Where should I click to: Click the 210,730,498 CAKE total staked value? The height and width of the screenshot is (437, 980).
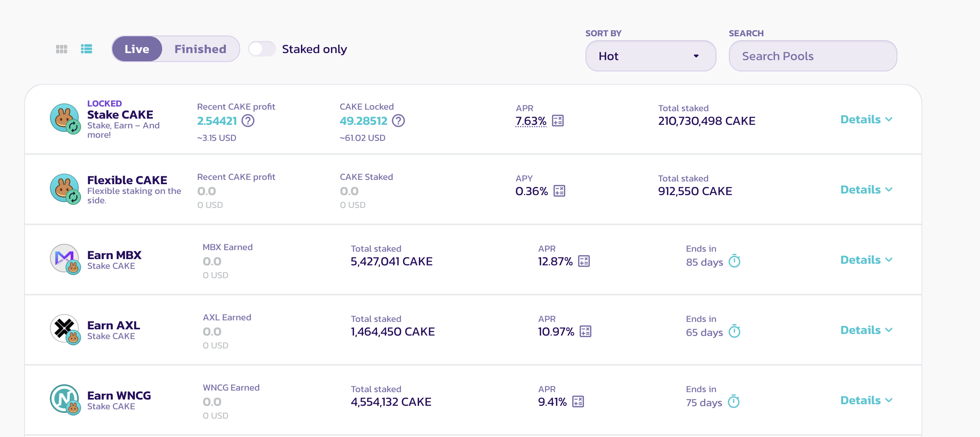tap(707, 121)
